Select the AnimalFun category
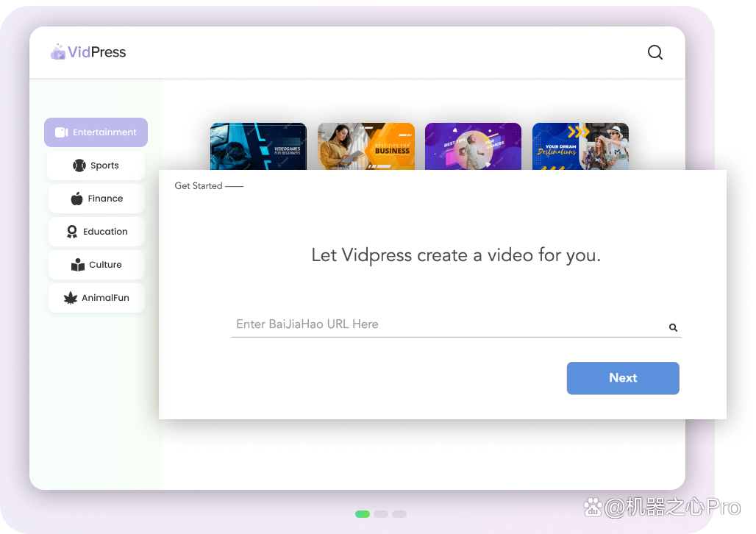 click(x=96, y=298)
